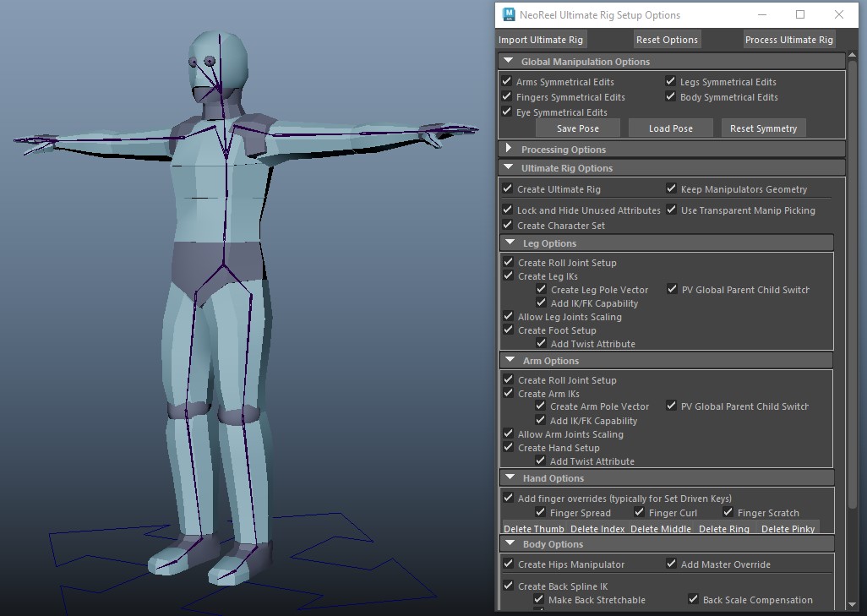
Task: Minimize the Rig Setup Options window
Action: [x=761, y=14]
